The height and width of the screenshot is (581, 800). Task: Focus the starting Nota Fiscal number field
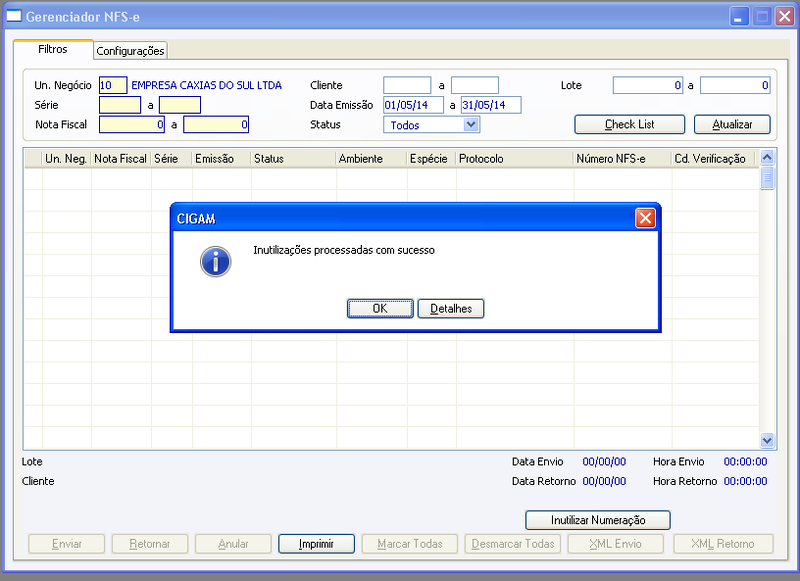coord(132,124)
